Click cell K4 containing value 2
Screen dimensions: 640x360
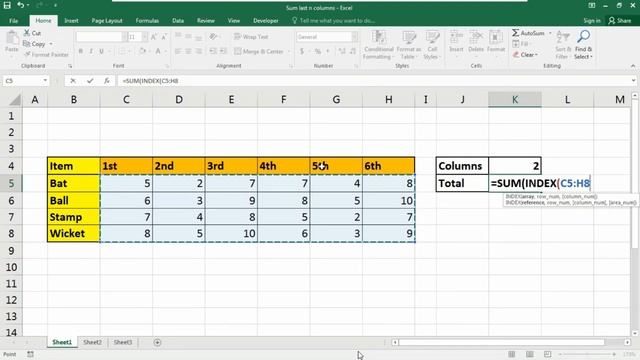coord(515,166)
